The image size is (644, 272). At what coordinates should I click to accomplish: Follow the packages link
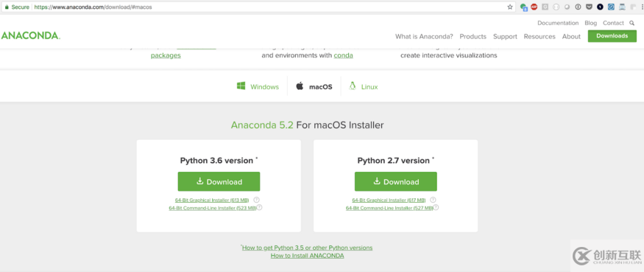[x=166, y=55]
